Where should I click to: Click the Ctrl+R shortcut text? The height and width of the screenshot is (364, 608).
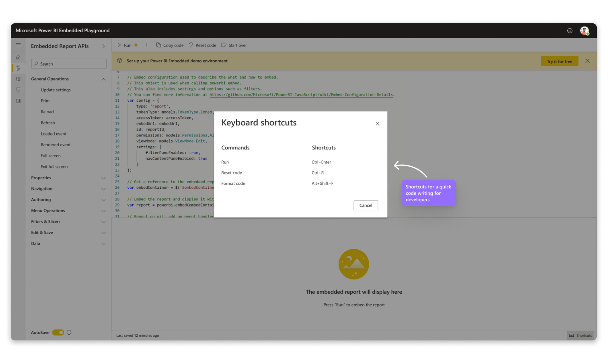pyautogui.click(x=318, y=173)
